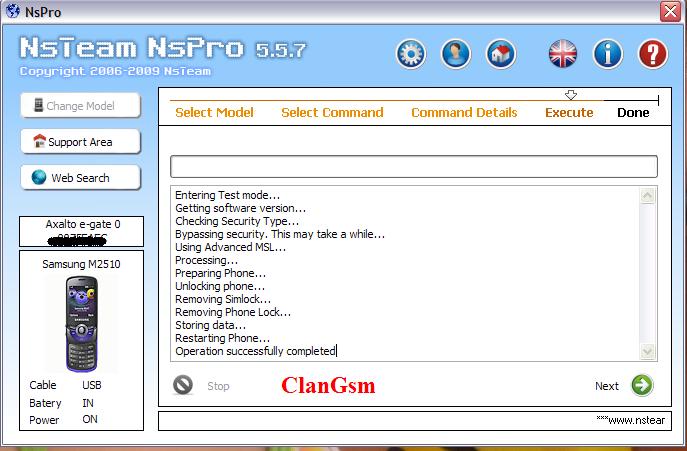Click the www.nsteam status bar text
The width and height of the screenshot is (687, 451).
[x=630, y=420]
